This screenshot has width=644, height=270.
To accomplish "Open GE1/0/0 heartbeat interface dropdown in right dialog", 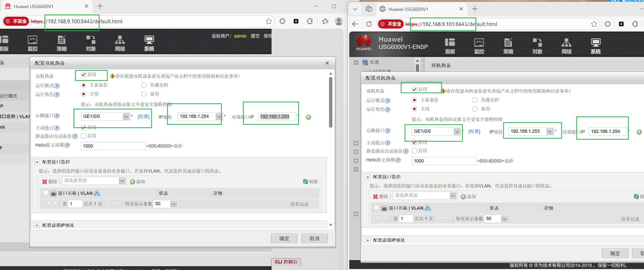I will tap(457, 131).
